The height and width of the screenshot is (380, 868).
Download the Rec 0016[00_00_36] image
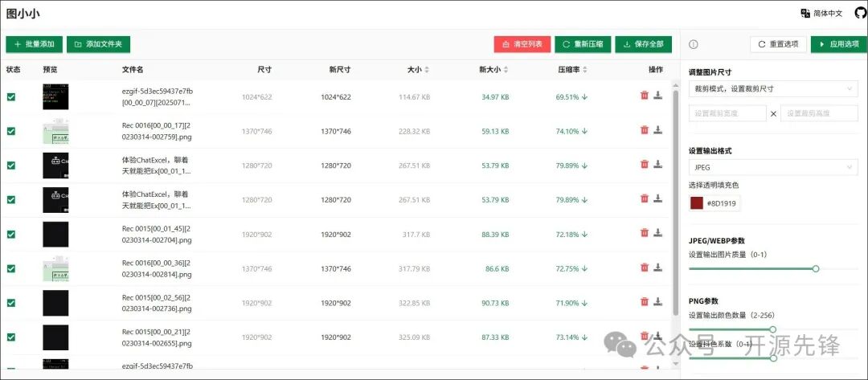point(657,268)
